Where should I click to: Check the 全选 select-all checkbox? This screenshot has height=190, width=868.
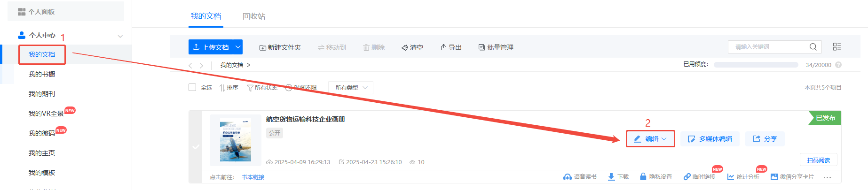click(x=192, y=87)
